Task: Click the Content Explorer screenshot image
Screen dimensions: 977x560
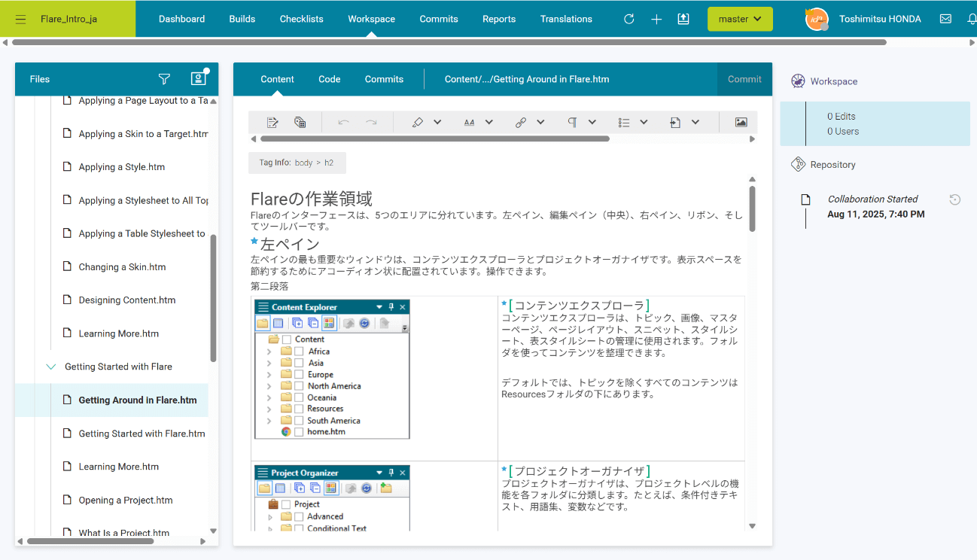Action: tap(332, 369)
